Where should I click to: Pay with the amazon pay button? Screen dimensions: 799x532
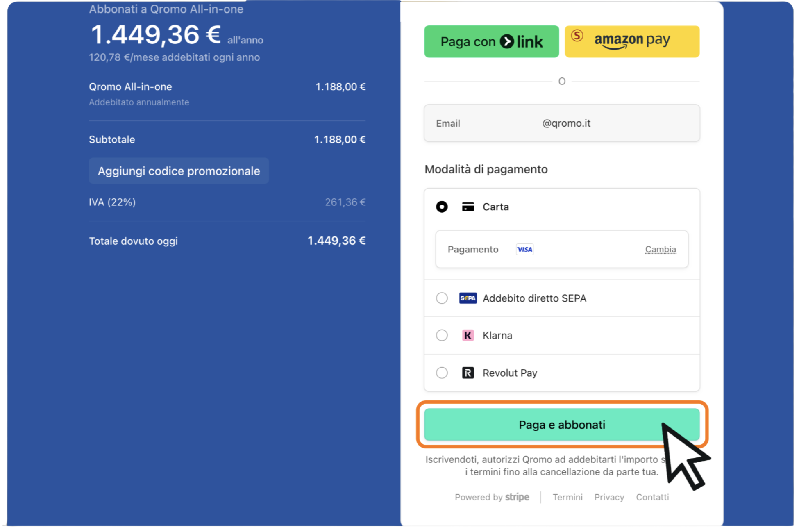coord(632,41)
